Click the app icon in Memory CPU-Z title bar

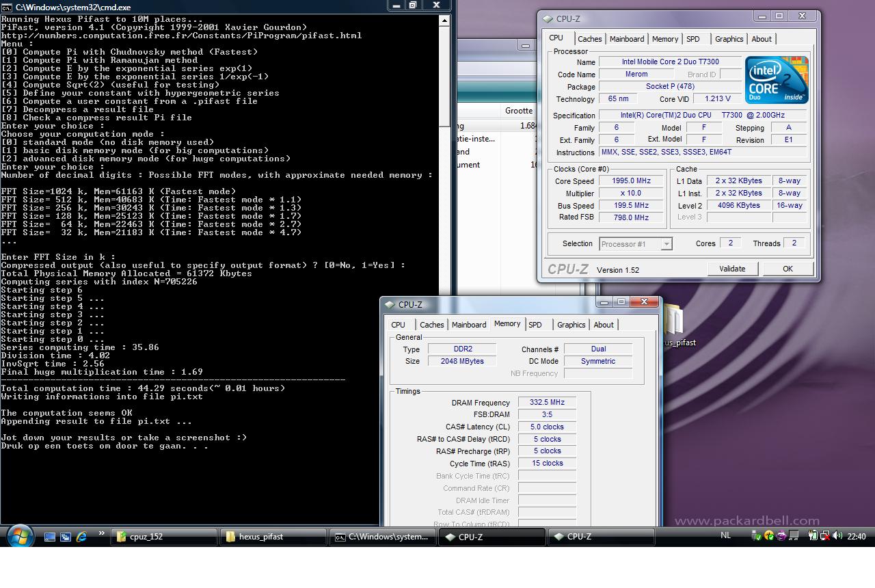(x=390, y=304)
